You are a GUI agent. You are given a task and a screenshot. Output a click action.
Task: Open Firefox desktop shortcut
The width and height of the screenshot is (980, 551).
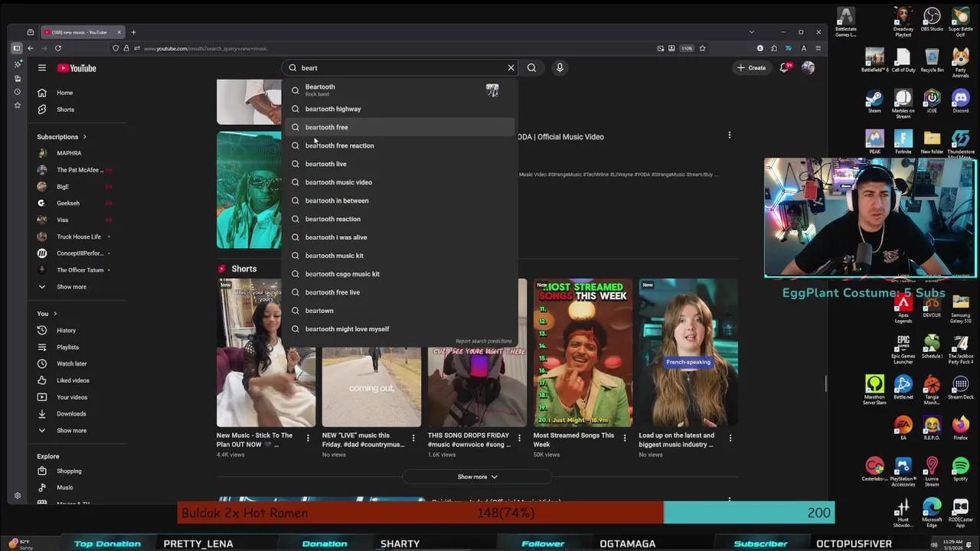961,428
